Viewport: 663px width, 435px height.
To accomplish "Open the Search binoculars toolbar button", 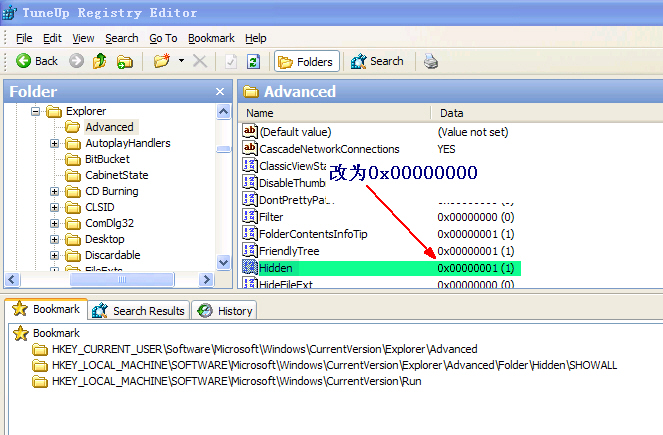I will 377,61.
